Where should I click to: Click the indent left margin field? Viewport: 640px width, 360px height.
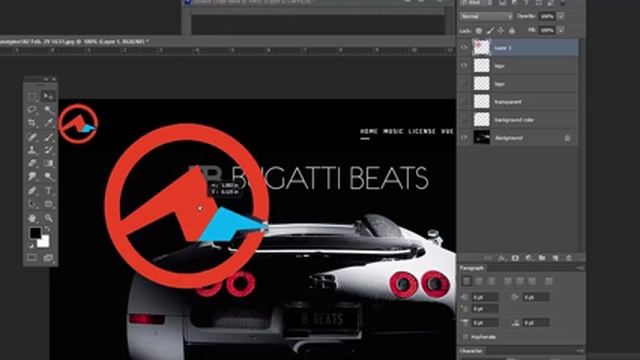485,297
